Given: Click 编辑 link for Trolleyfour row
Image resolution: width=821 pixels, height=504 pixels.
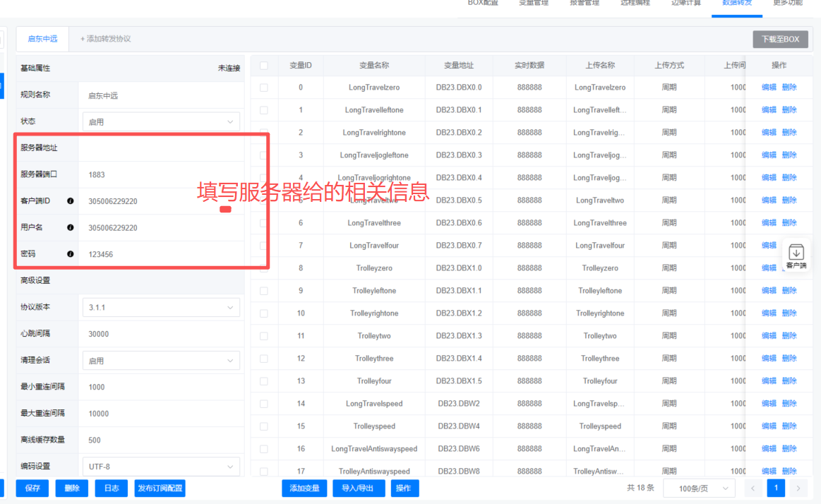Looking at the screenshot, I should [768, 381].
